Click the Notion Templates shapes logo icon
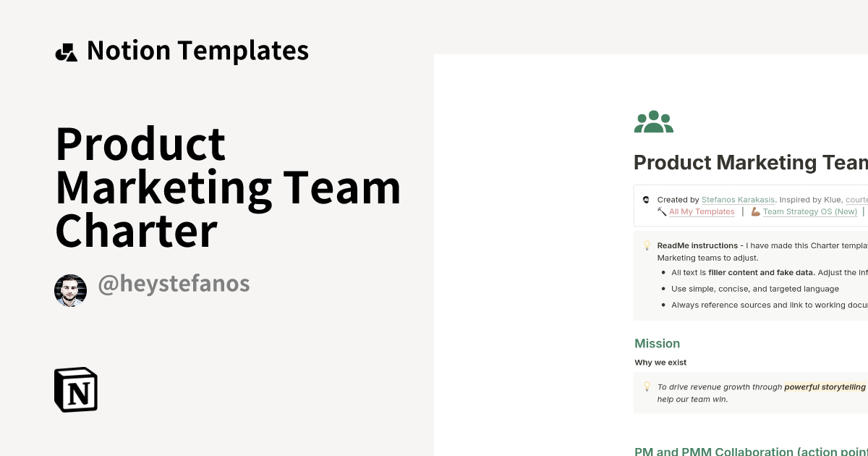868x456 pixels. click(66, 52)
